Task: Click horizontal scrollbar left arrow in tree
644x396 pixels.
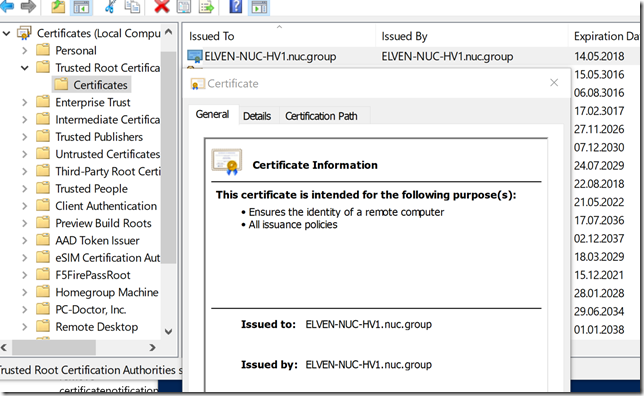Action: [x=4, y=348]
